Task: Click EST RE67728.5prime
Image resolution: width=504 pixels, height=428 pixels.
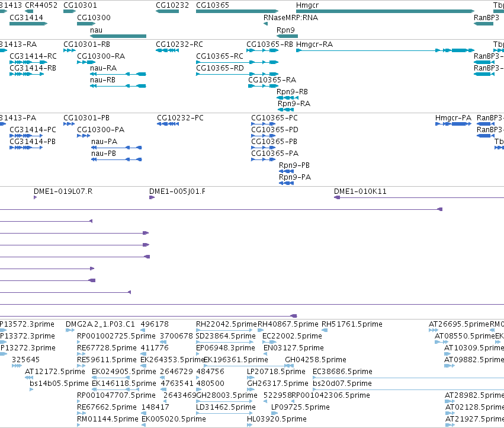Action: 107,348
